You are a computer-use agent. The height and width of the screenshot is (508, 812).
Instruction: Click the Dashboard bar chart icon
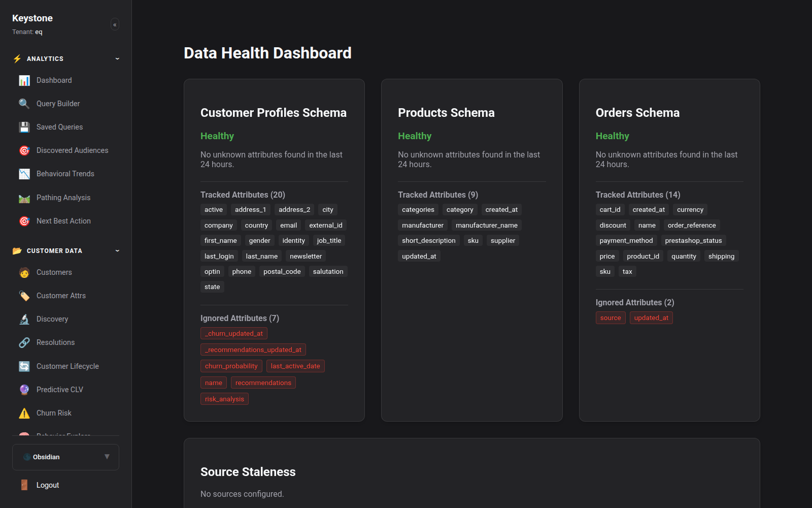pyautogui.click(x=24, y=80)
